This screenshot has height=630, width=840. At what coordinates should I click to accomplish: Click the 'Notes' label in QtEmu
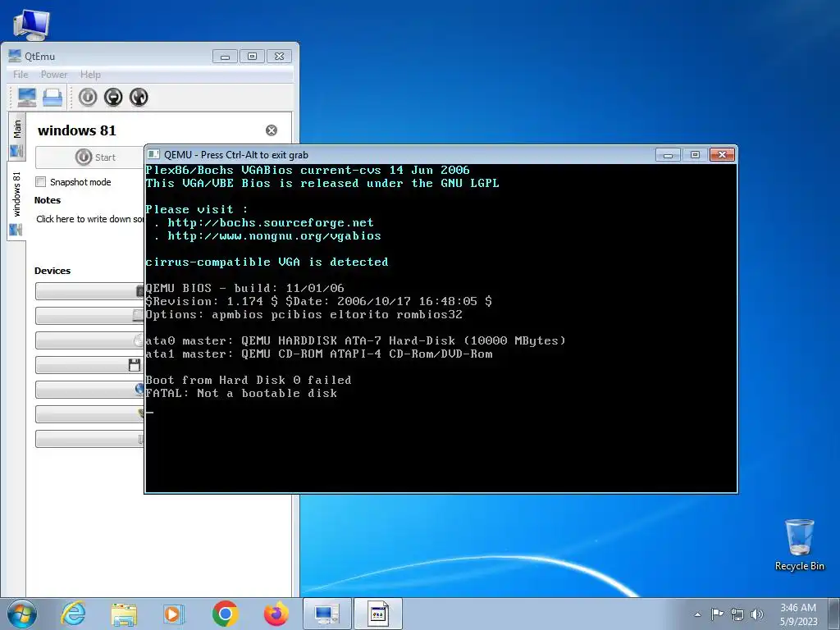coord(47,200)
